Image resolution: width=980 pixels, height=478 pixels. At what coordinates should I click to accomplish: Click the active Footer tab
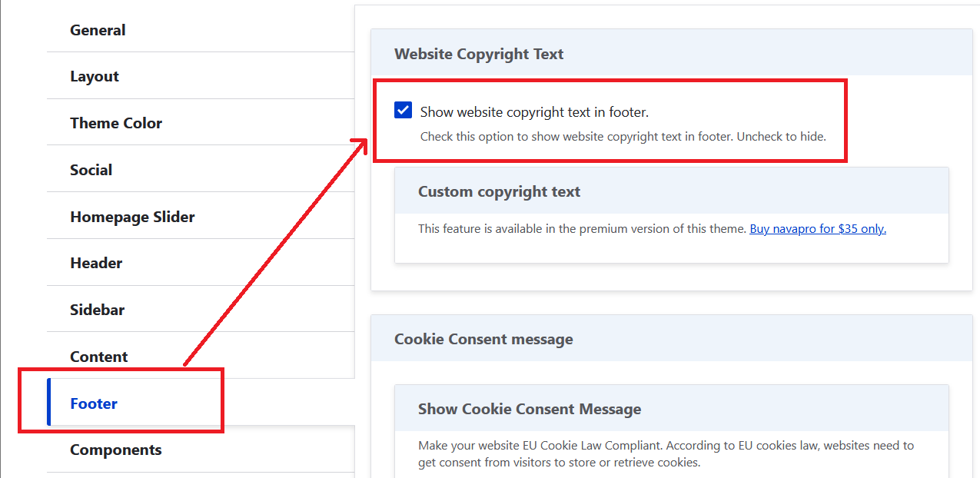(x=94, y=403)
